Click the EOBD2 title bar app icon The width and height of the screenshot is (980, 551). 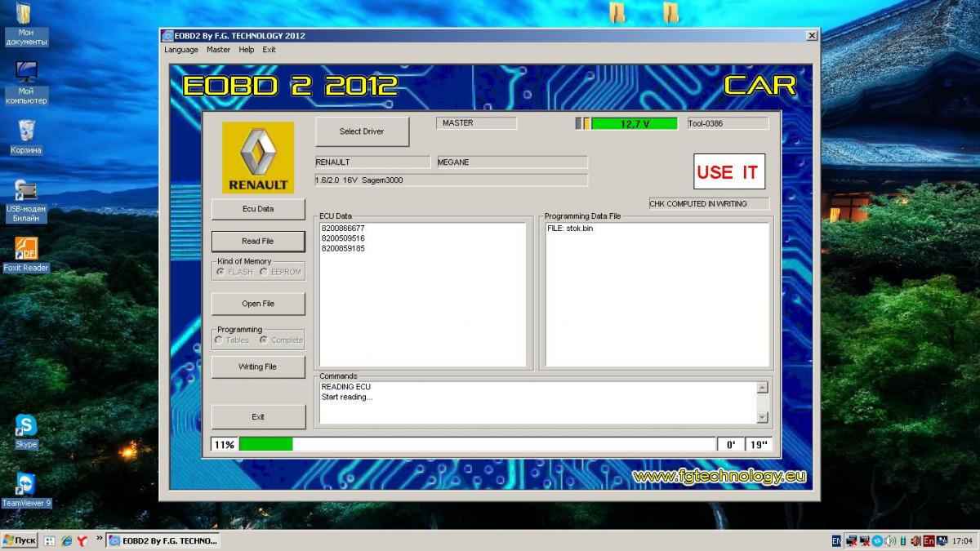tap(168, 36)
